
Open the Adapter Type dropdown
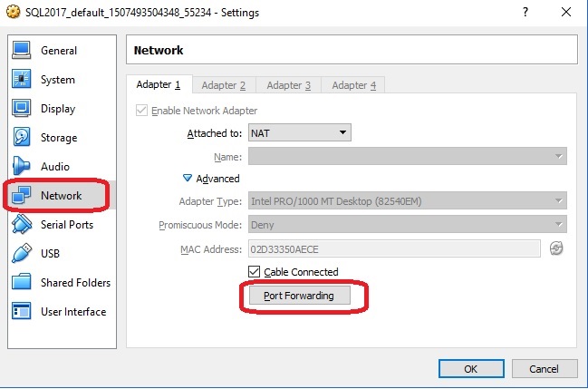(x=408, y=201)
